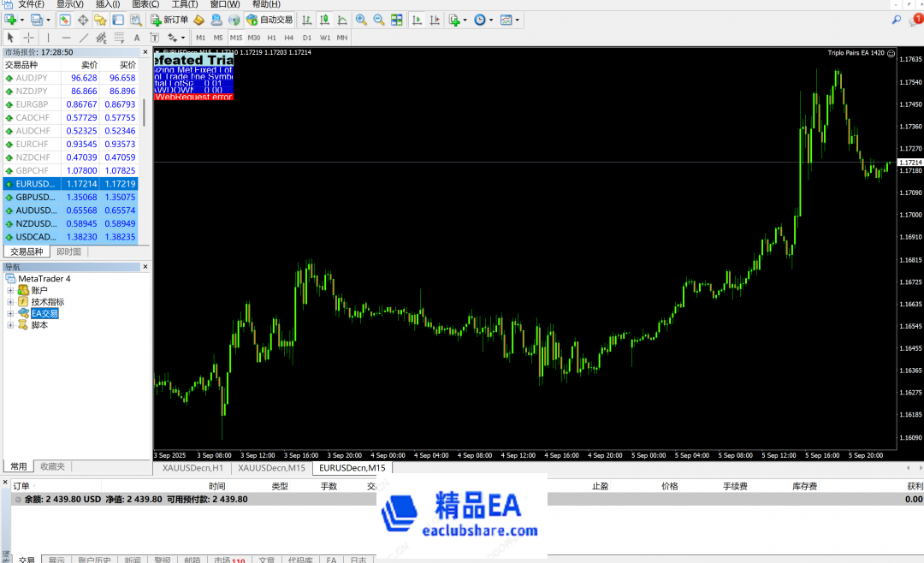
Task: Toggle 自动交易 (AutoTrading) on the toolbar
Action: tap(269, 20)
